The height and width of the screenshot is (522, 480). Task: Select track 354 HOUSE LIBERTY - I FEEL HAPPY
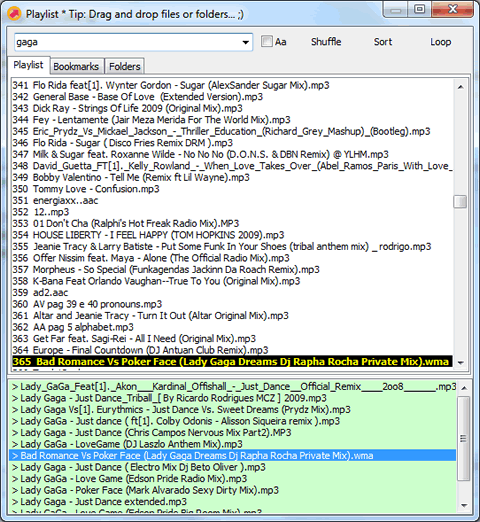pos(232,235)
